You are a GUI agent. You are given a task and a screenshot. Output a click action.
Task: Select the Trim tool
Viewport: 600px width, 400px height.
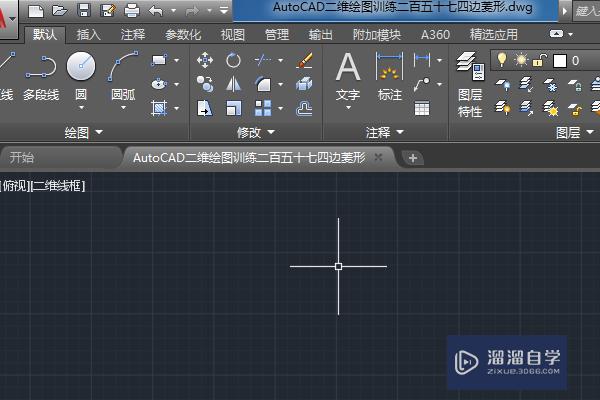tap(263, 60)
